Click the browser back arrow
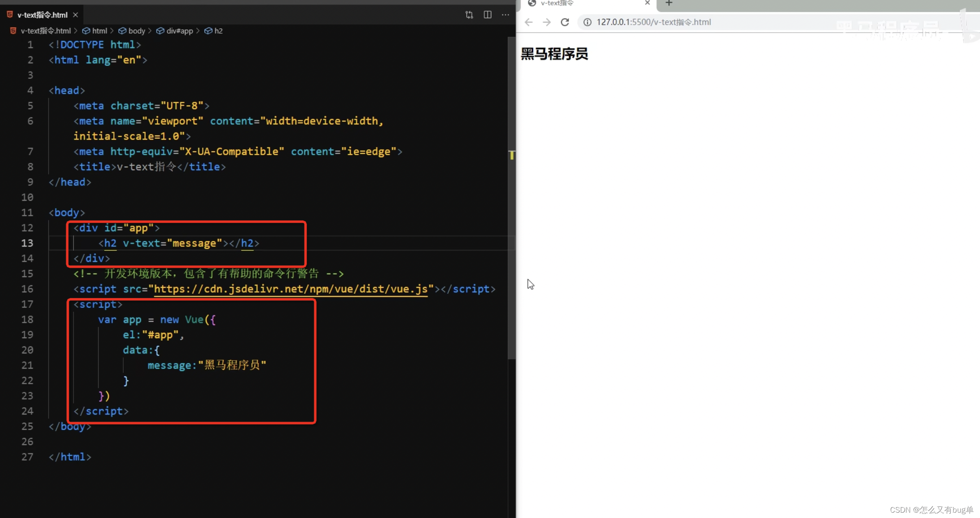The width and height of the screenshot is (980, 518). (529, 22)
